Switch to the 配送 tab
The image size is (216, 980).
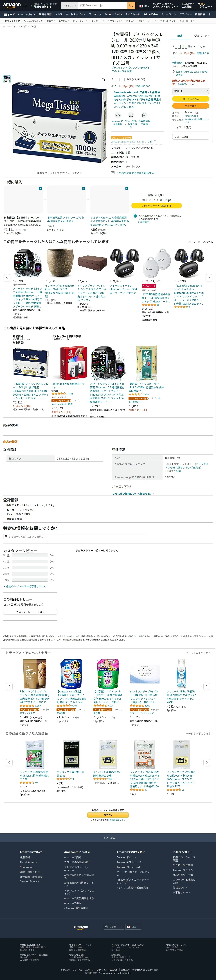click(x=180, y=36)
